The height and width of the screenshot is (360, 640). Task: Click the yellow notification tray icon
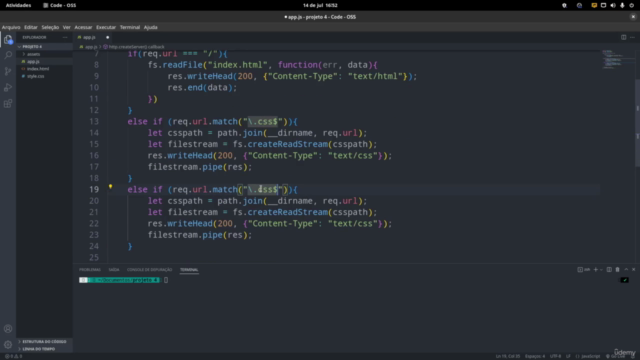(x=594, y=5)
